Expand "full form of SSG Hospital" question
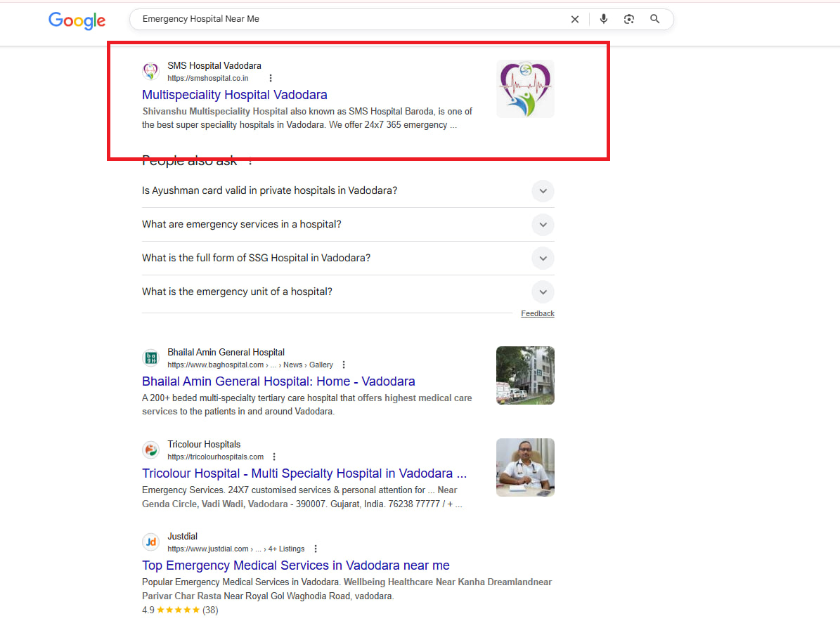 pos(543,259)
